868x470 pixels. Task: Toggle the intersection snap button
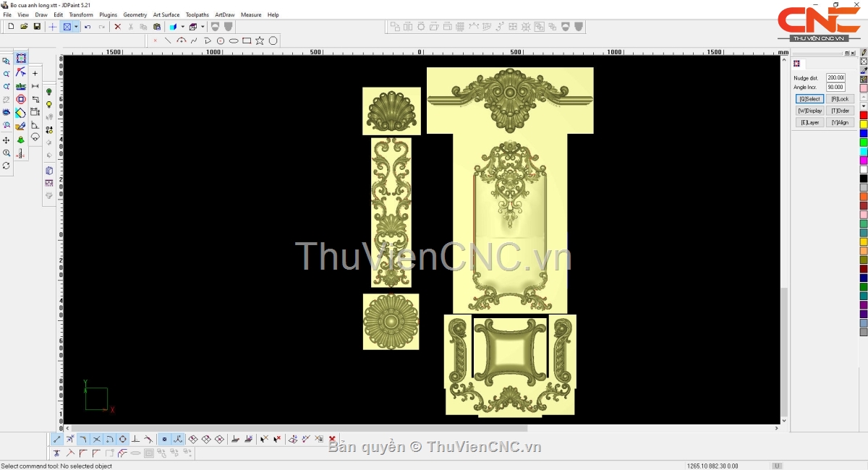(96, 439)
